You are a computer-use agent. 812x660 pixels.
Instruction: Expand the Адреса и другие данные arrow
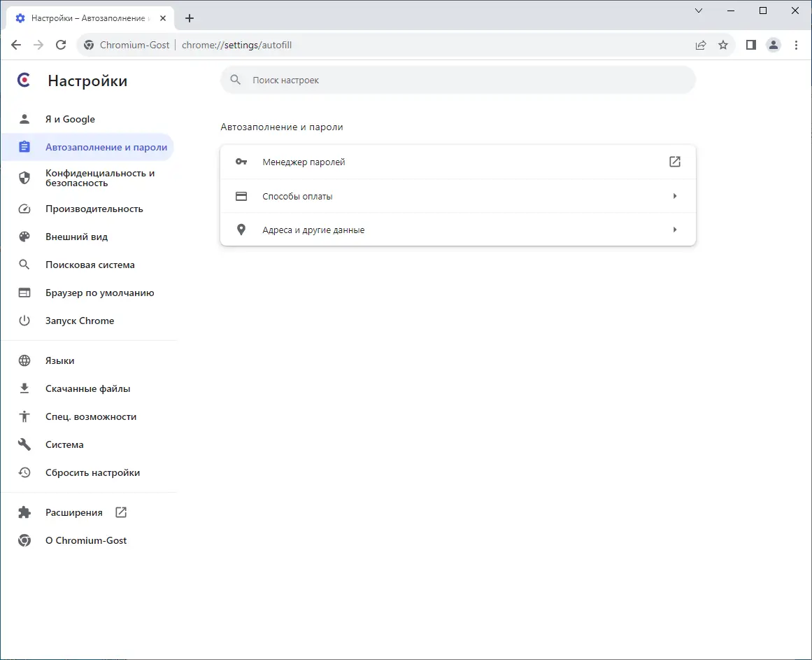pyautogui.click(x=674, y=230)
